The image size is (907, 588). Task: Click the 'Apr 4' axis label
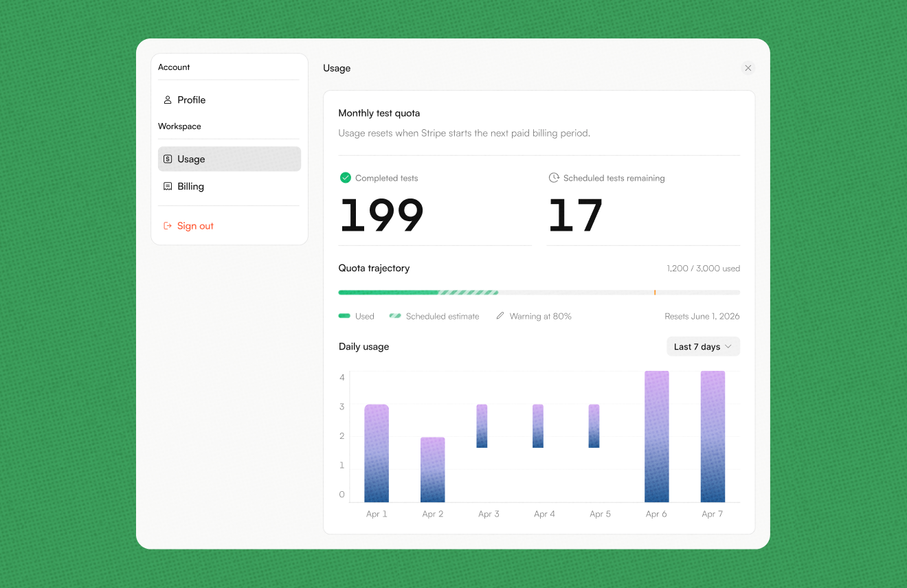[544, 514]
